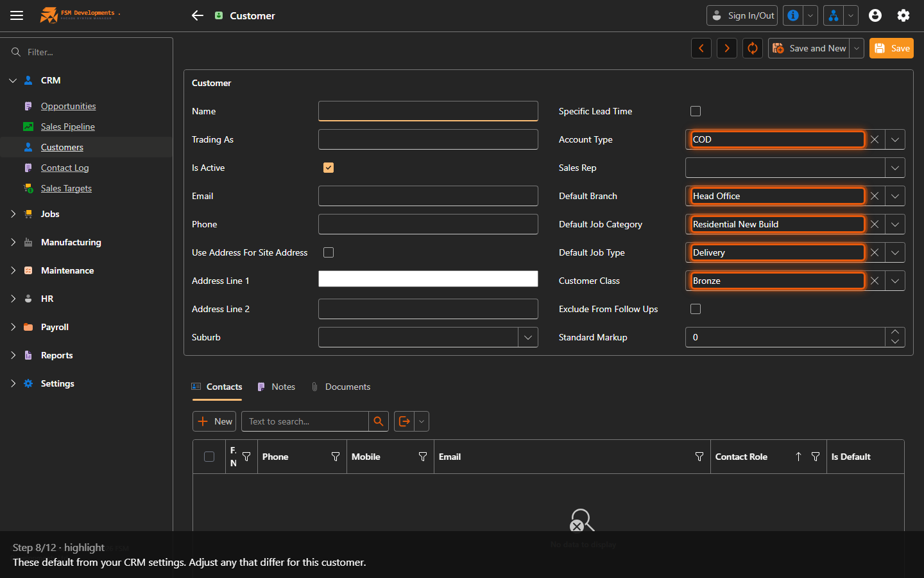Click into the Name field
This screenshot has width=924, height=578.
click(x=428, y=111)
